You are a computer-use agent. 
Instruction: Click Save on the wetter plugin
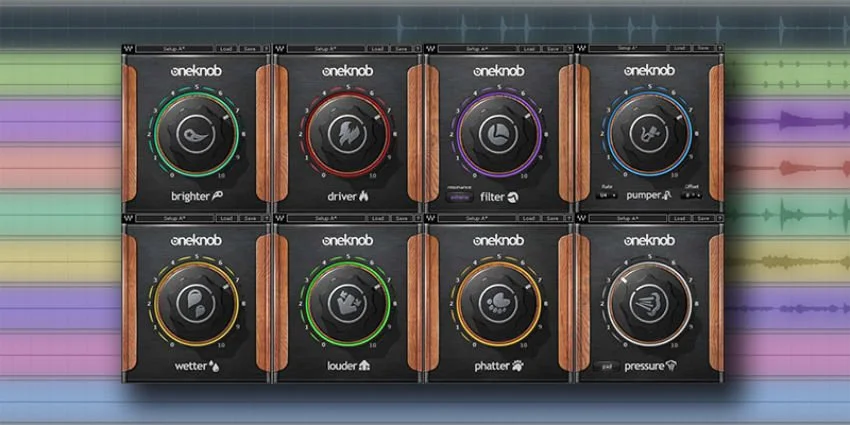[250, 218]
